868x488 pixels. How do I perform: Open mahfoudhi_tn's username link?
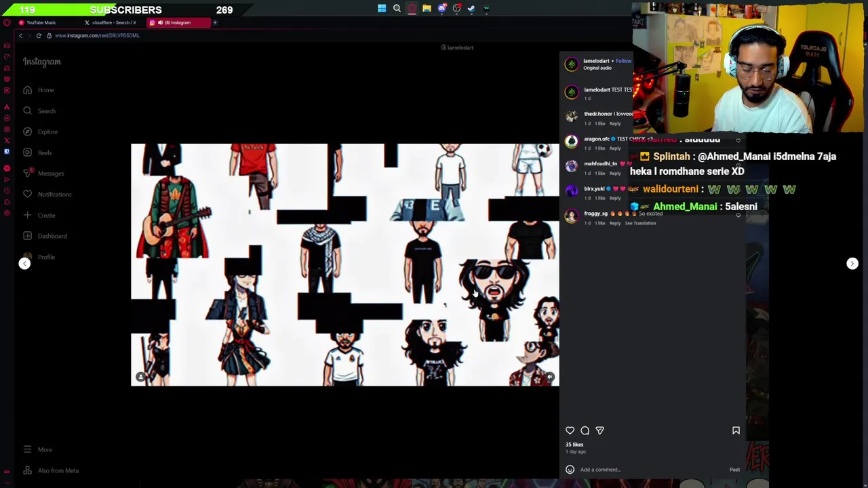pos(600,163)
